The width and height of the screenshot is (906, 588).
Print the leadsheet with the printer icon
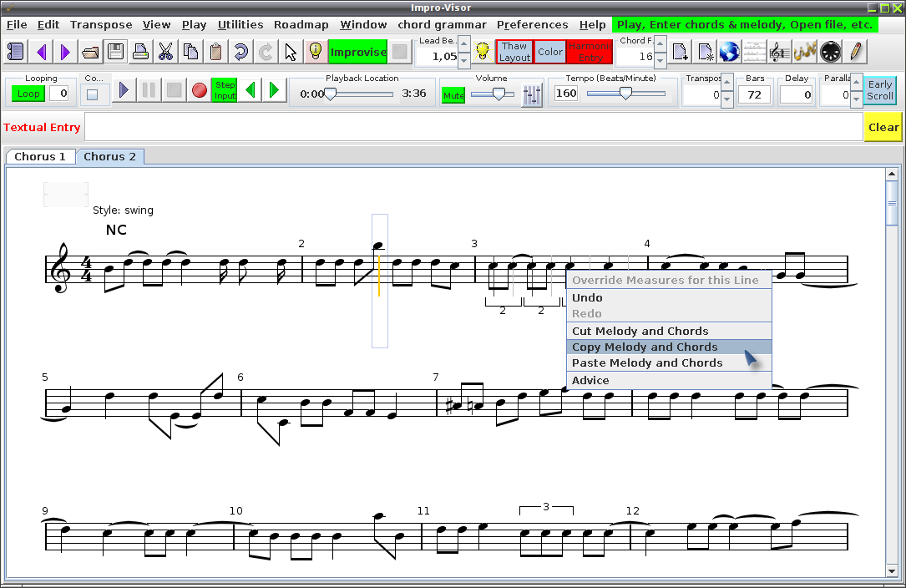pos(140,52)
